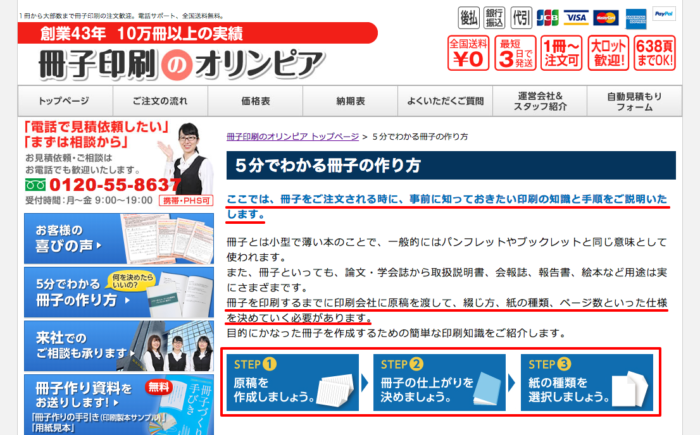Screen dimensions: 700x435
Task: Click the VISA card logo
Action: click(x=576, y=18)
